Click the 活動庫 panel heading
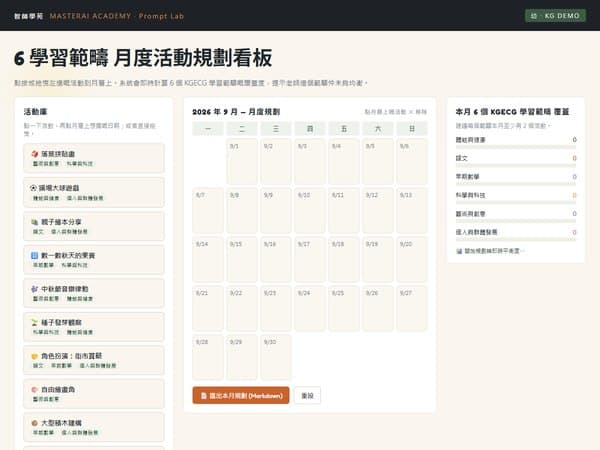This screenshot has height=450, width=600. click(35, 112)
